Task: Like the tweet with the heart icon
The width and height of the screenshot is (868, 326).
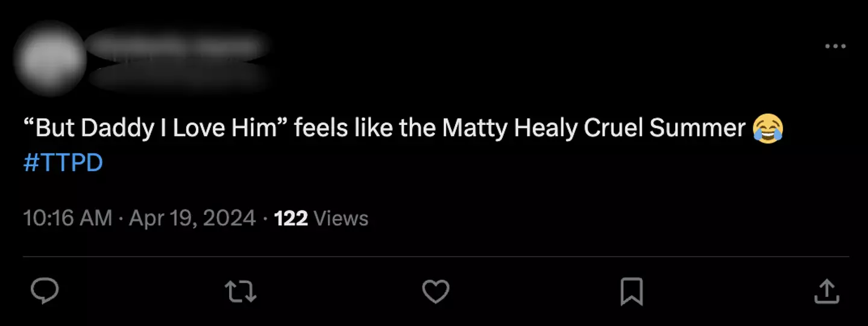Action: coord(435,292)
